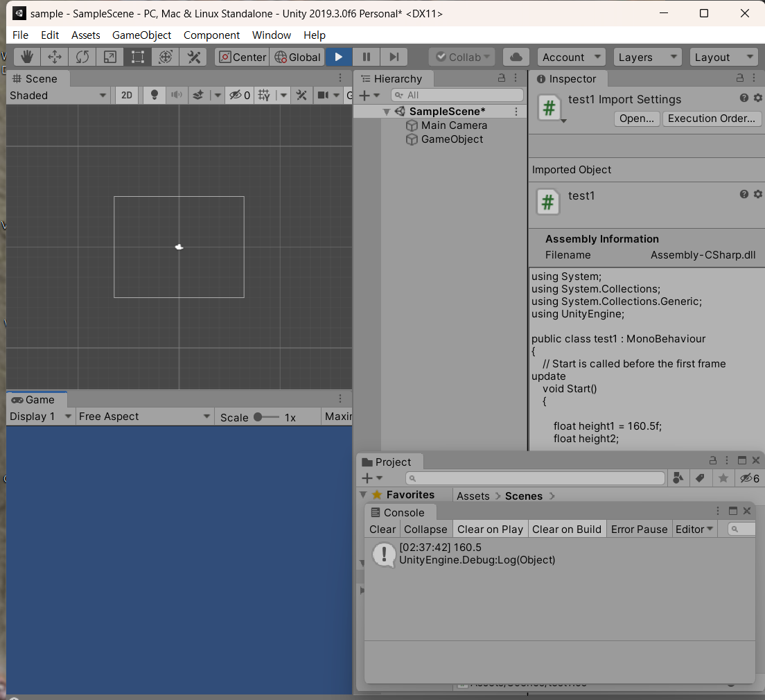This screenshot has width=765, height=700.
Task: Open the SampleScene options menu
Action: pyautogui.click(x=516, y=112)
